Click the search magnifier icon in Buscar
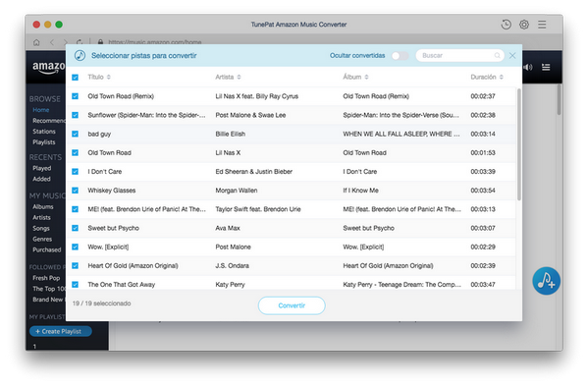 pos(498,56)
